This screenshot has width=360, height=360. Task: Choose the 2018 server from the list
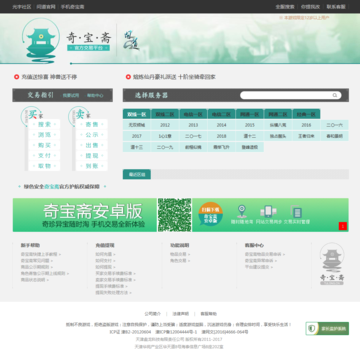click(221, 136)
